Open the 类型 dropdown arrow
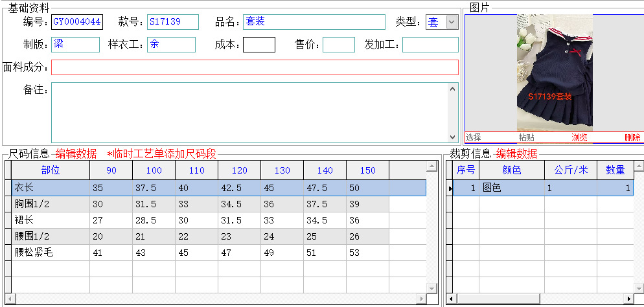Image resolution: width=644 pixels, height=307 pixels. click(x=452, y=22)
